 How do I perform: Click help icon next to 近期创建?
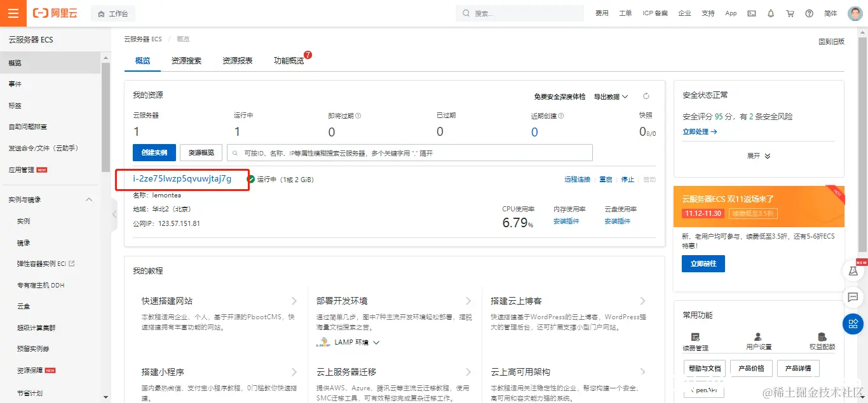click(x=561, y=116)
